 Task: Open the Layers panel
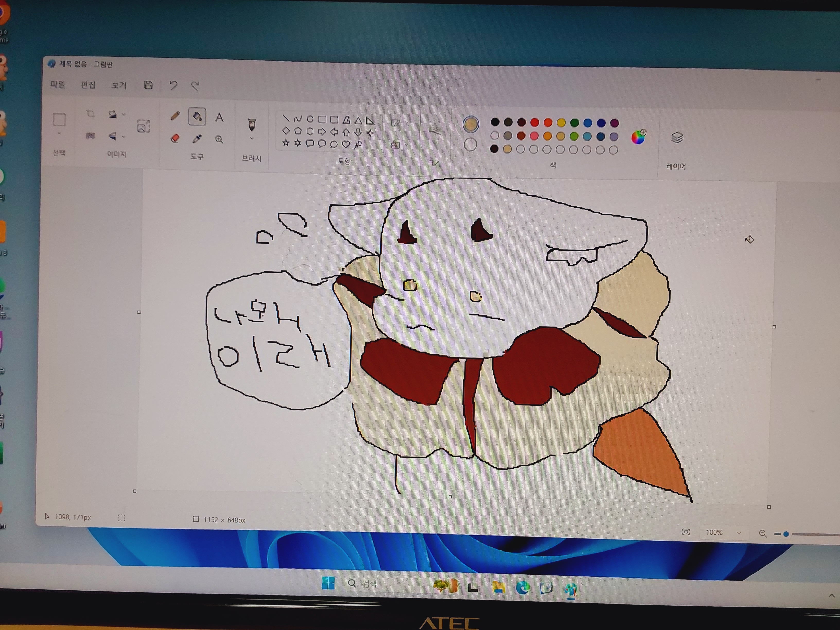(x=677, y=137)
